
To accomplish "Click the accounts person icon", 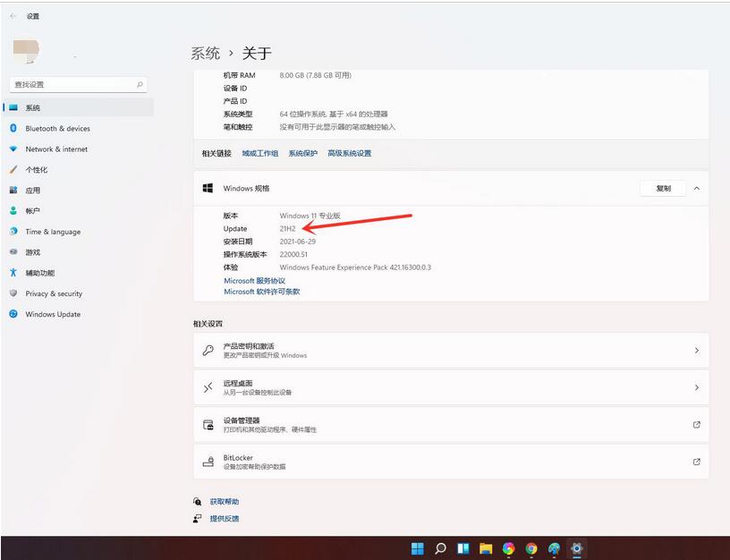I will coord(13,210).
